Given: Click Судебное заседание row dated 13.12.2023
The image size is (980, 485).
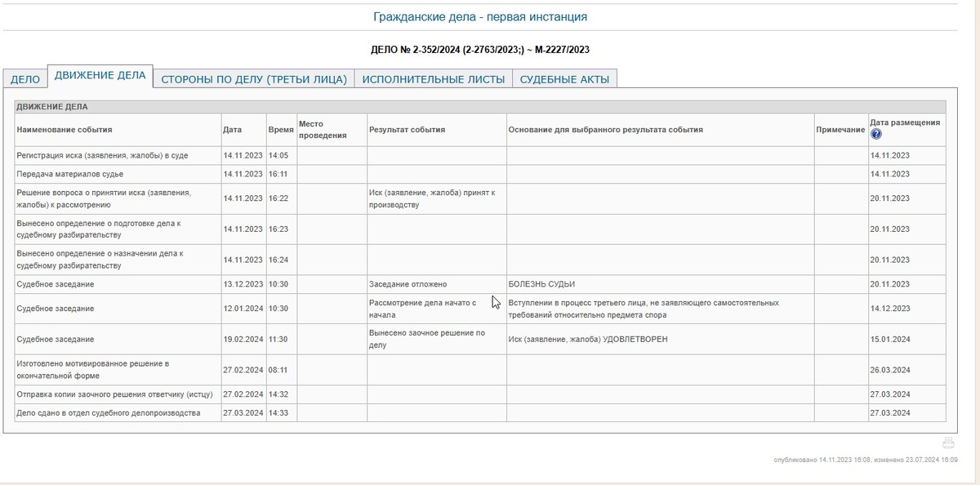Looking at the screenshot, I should 481,284.
